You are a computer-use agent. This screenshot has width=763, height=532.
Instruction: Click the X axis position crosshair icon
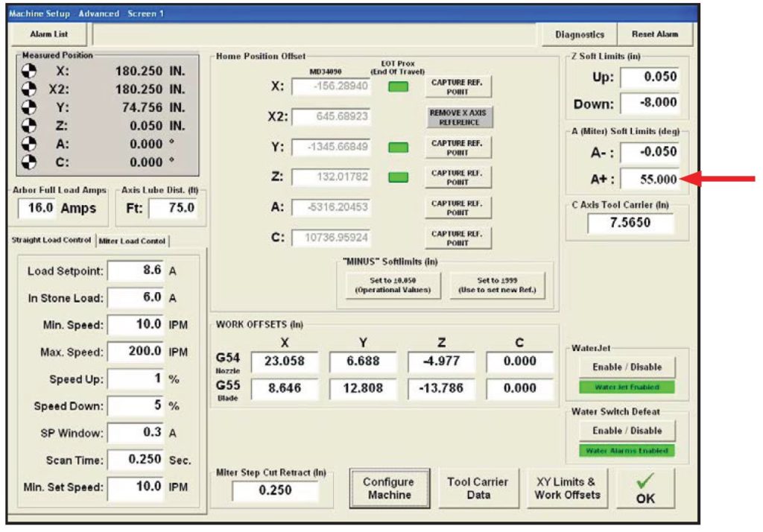click(x=28, y=72)
